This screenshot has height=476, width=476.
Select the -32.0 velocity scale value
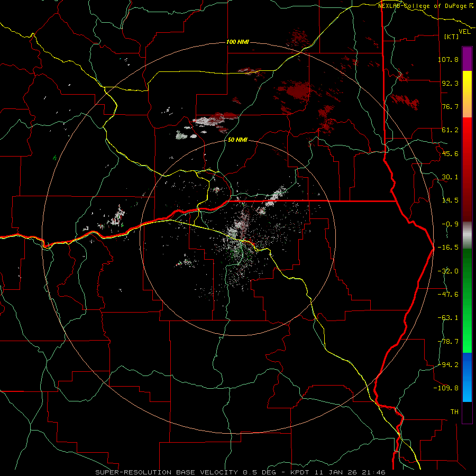[x=448, y=271]
